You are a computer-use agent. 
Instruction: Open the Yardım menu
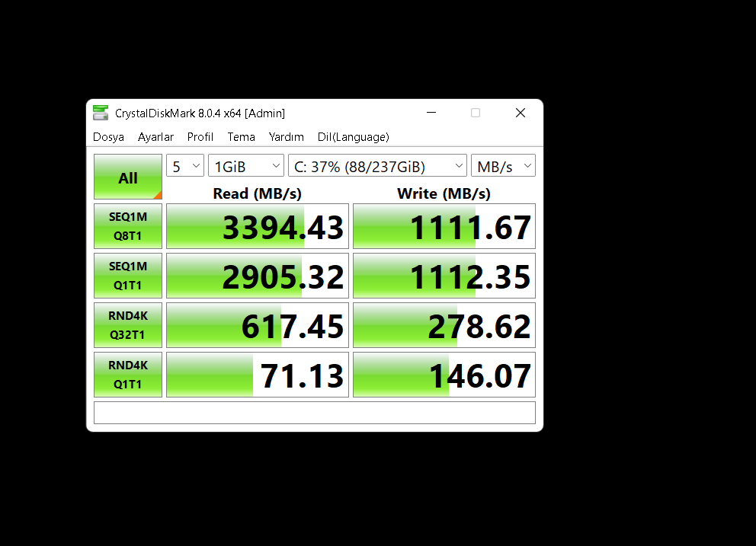286,137
